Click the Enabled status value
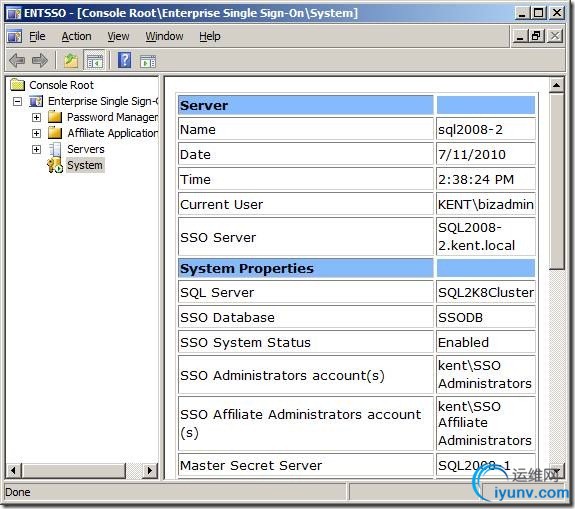Viewport: 575px width, 509px height. click(x=464, y=342)
